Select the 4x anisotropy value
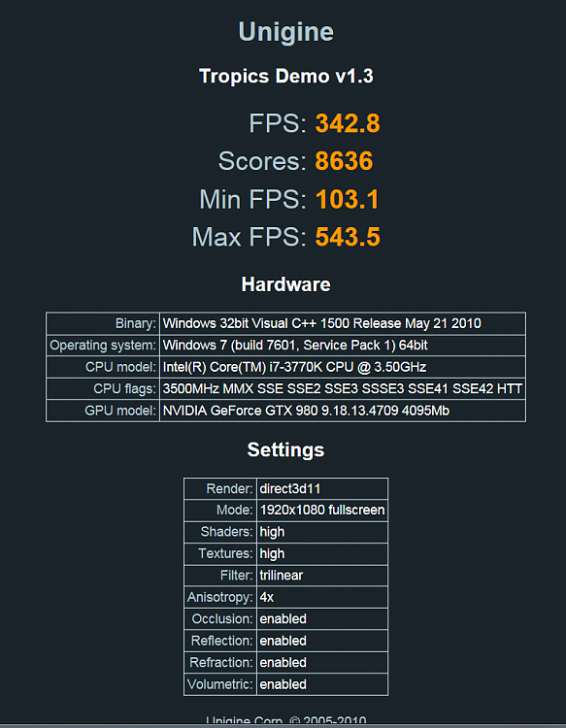The height and width of the screenshot is (728, 566). tap(267, 598)
